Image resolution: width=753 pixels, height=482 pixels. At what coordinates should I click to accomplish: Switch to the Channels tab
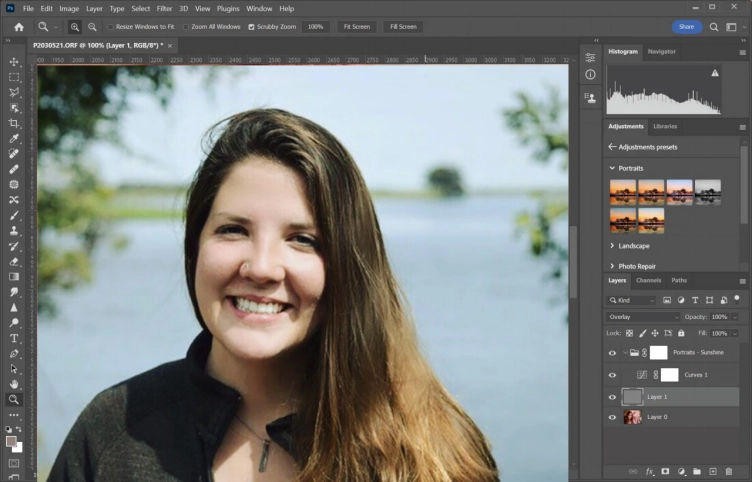pos(648,281)
